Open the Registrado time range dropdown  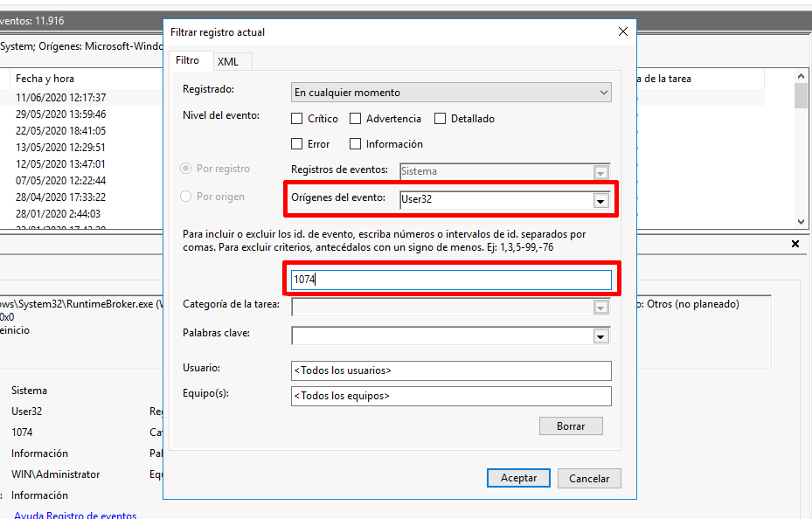[604, 92]
